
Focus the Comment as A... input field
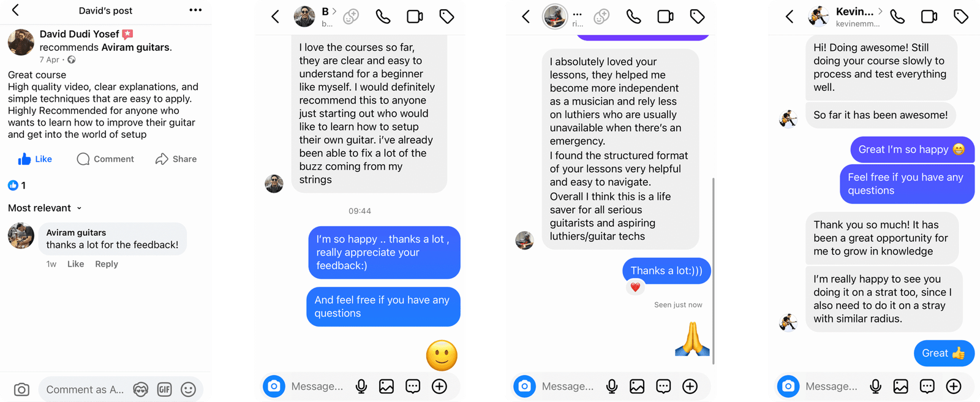pyautogui.click(x=85, y=390)
